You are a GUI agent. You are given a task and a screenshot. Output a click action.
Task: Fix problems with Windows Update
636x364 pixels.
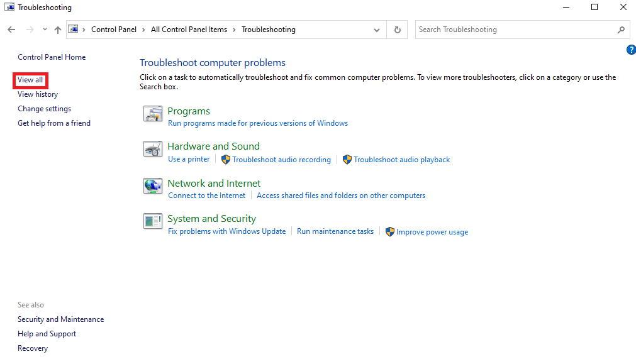click(x=226, y=231)
